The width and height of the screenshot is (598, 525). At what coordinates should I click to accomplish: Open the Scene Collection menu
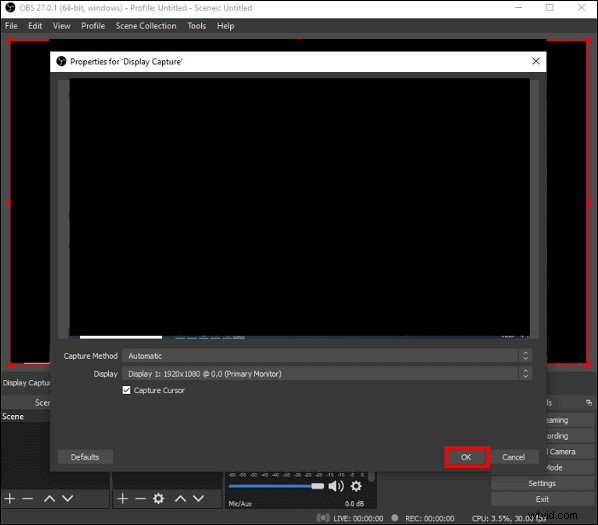(146, 26)
